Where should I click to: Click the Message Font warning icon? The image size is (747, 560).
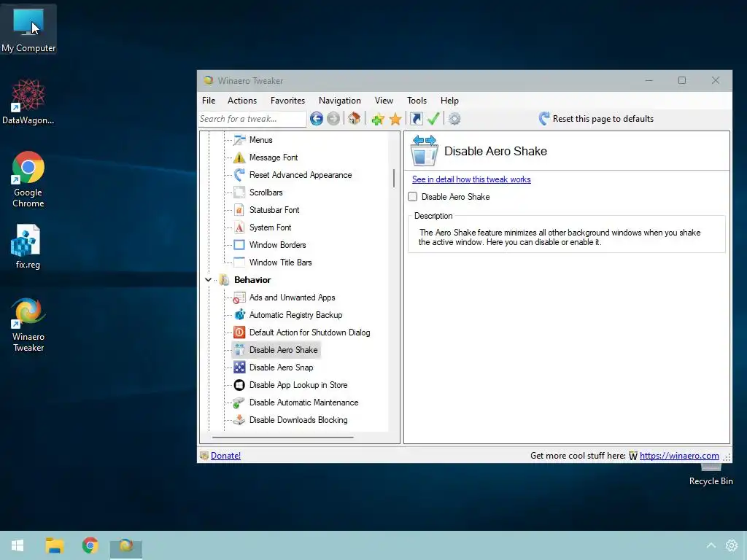(239, 157)
